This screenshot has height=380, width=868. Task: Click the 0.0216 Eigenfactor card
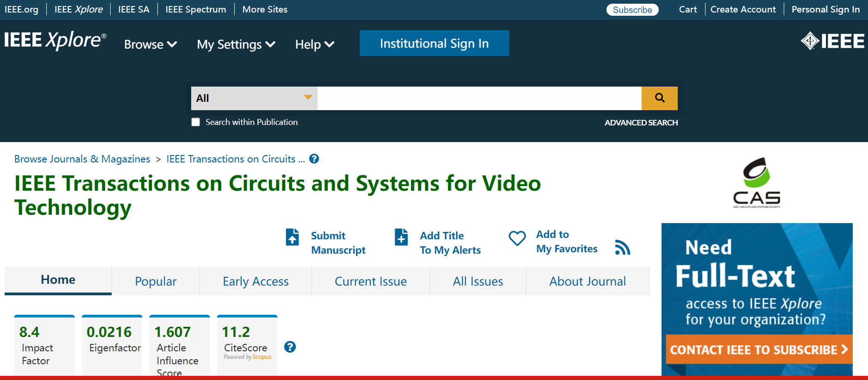point(112,346)
